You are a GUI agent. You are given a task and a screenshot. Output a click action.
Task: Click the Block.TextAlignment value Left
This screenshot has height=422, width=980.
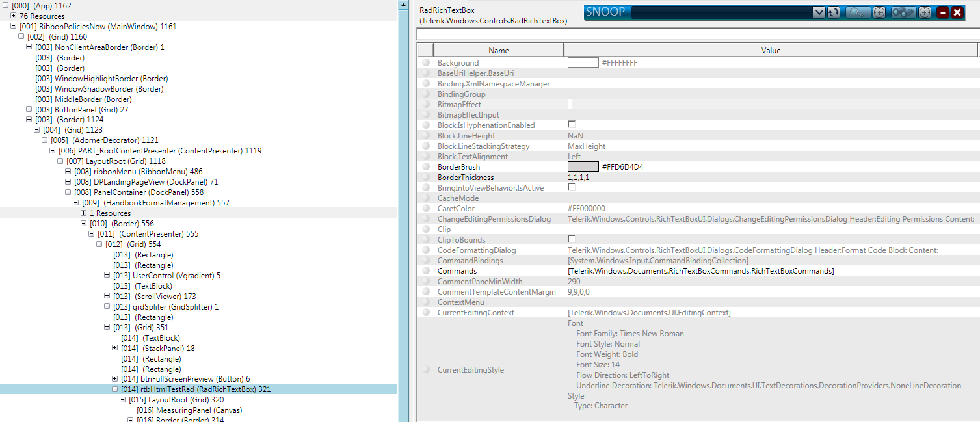[574, 157]
